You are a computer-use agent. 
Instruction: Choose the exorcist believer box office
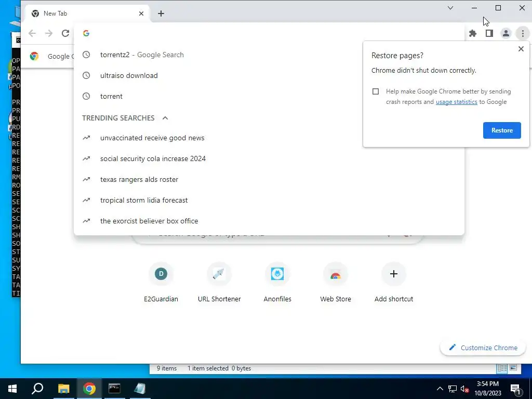click(x=269, y=221)
